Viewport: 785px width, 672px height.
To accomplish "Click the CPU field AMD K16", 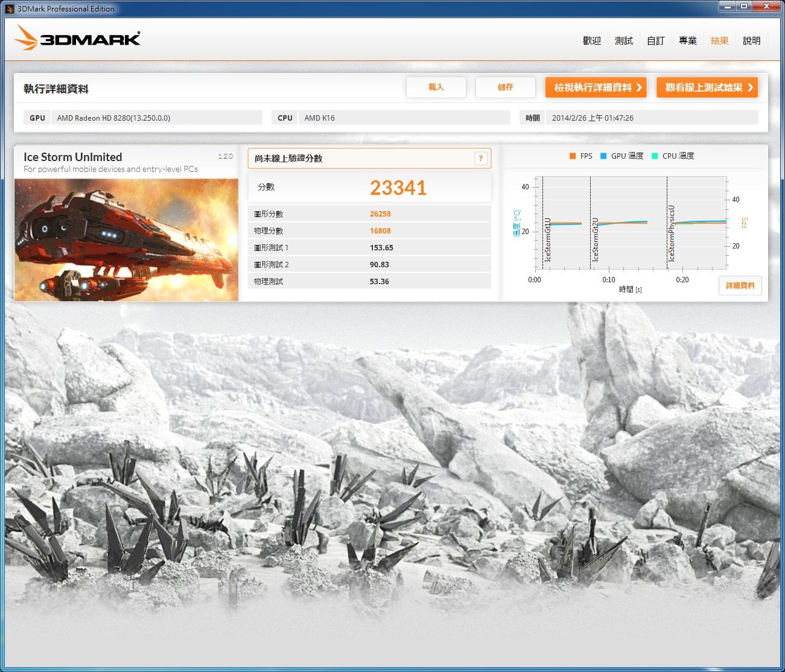I will point(404,118).
